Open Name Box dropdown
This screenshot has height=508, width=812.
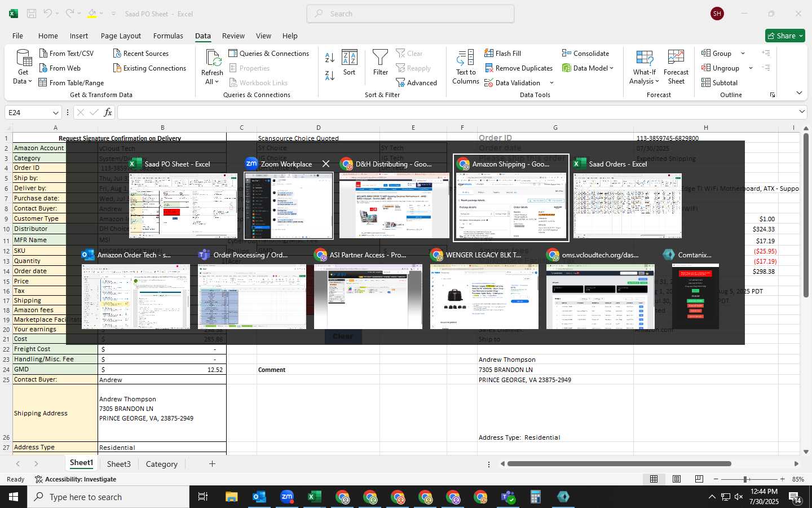pyautogui.click(x=55, y=112)
